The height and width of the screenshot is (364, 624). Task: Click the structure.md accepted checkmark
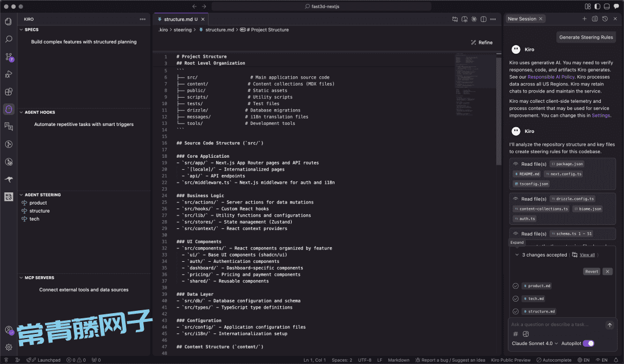pos(515,311)
